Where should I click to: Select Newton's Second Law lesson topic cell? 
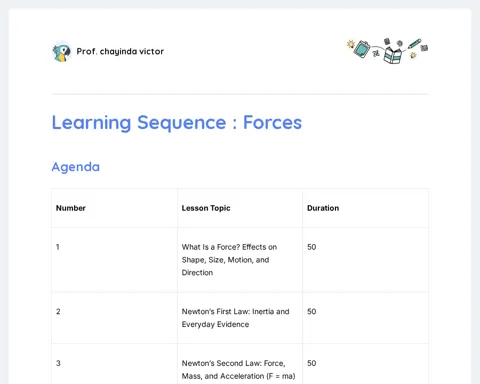240,364
